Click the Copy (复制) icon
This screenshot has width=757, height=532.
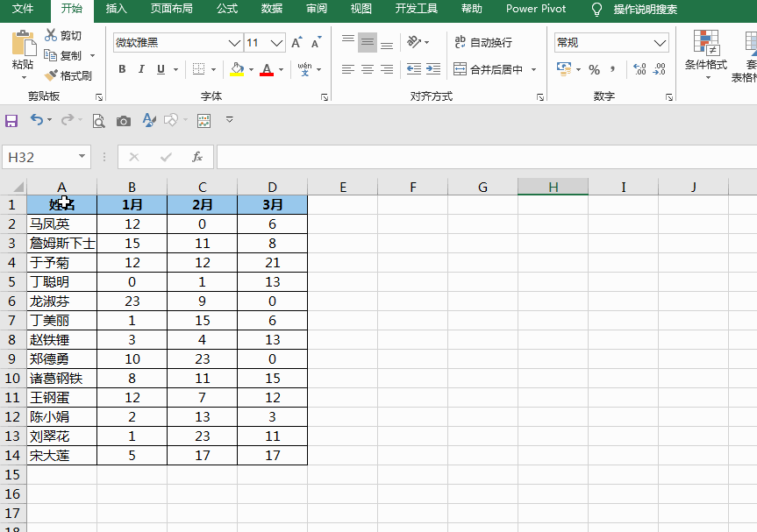pos(51,55)
